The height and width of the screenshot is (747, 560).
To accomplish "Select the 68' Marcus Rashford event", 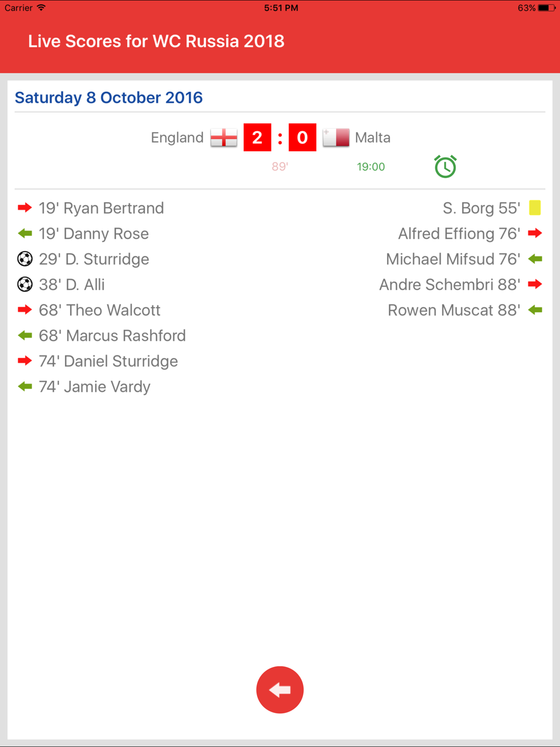I will pyautogui.click(x=112, y=335).
